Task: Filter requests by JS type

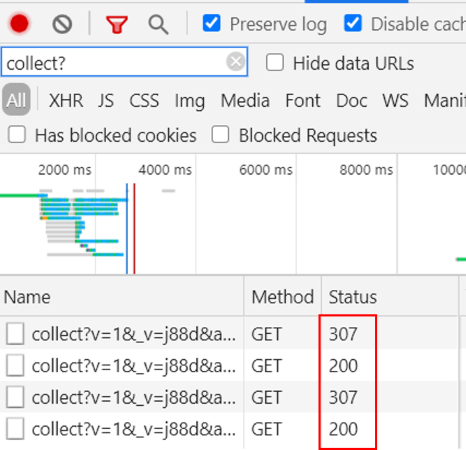Action: [x=106, y=100]
